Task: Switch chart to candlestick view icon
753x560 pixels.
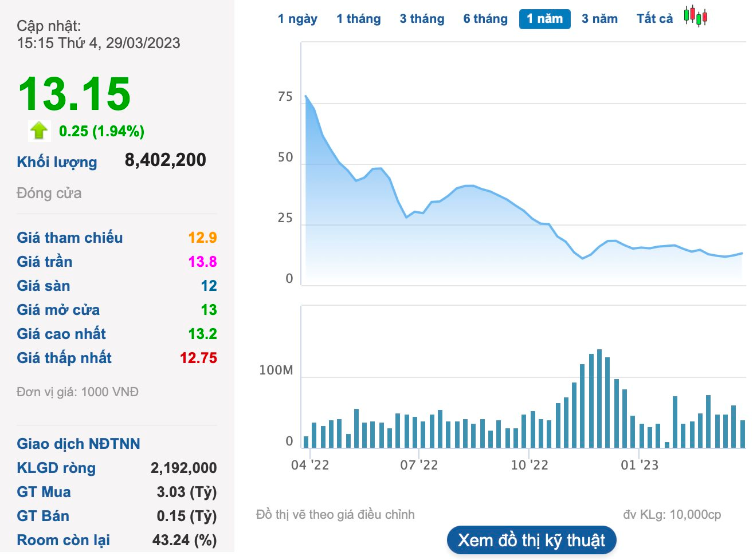Action: (695, 18)
